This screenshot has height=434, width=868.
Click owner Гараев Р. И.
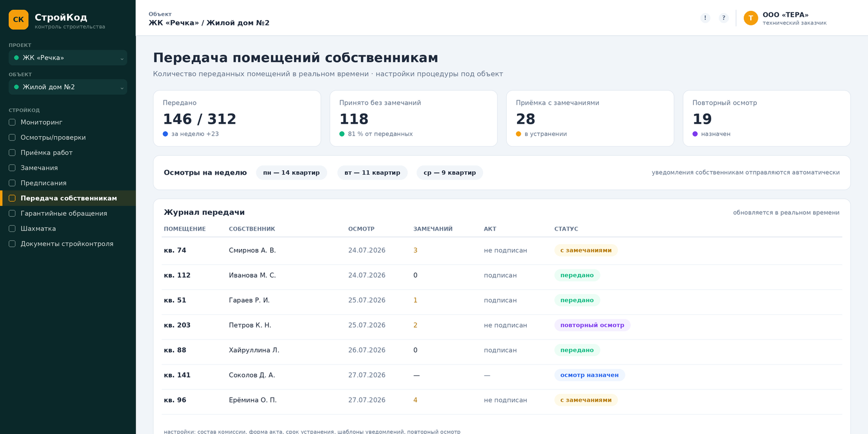tap(249, 300)
